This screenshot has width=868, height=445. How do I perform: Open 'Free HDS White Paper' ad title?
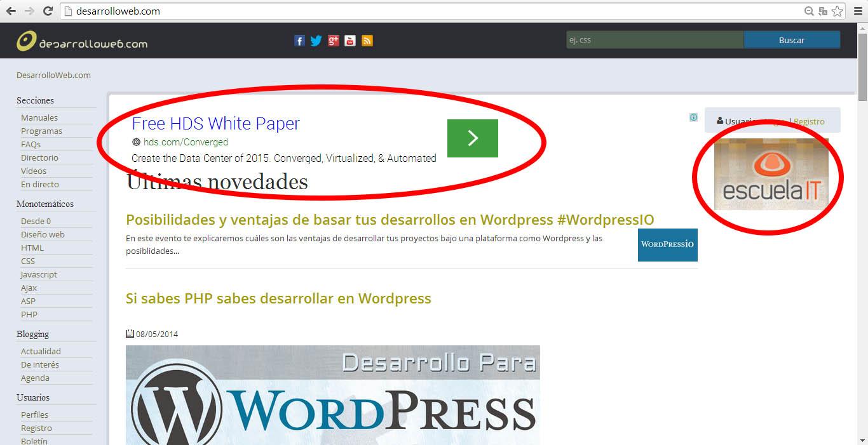[215, 123]
